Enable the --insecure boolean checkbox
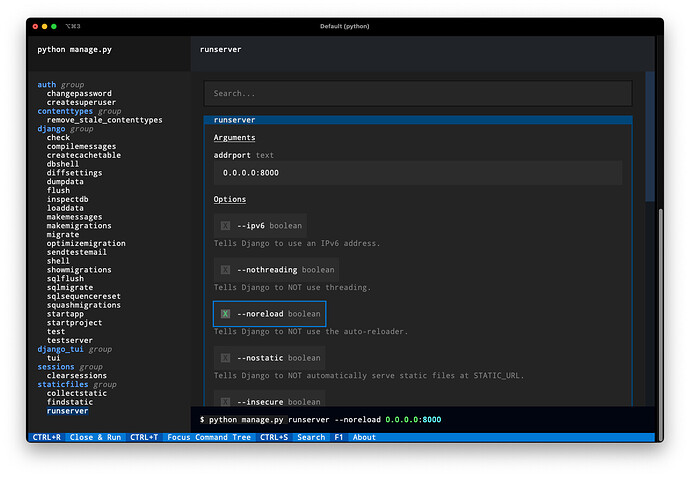 [x=225, y=401]
